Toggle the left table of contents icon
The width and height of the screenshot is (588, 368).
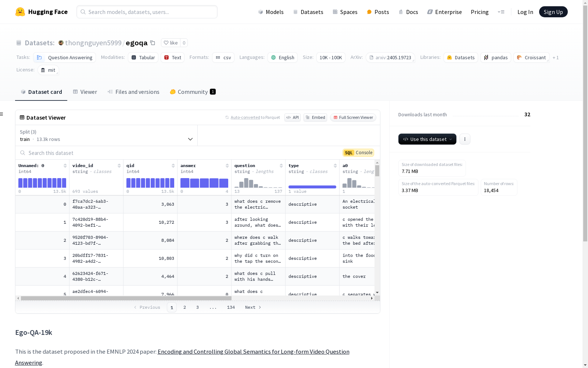[x=1, y=114]
